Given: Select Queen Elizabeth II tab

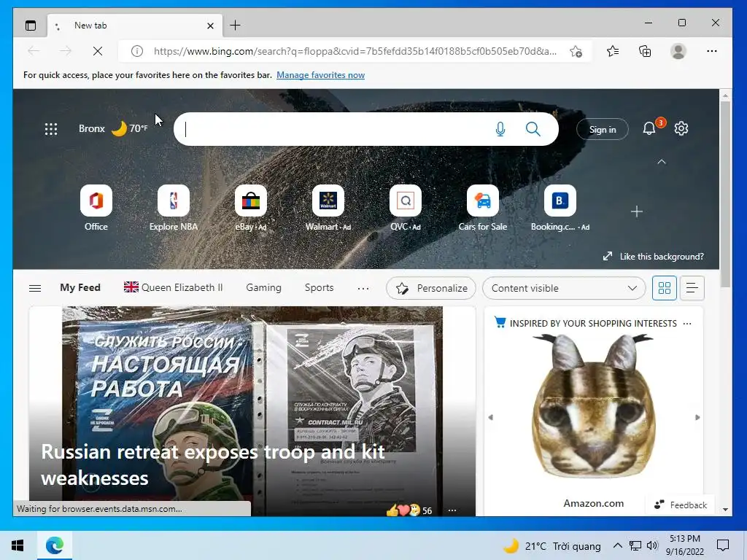Looking at the screenshot, I should [x=174, y=287].
